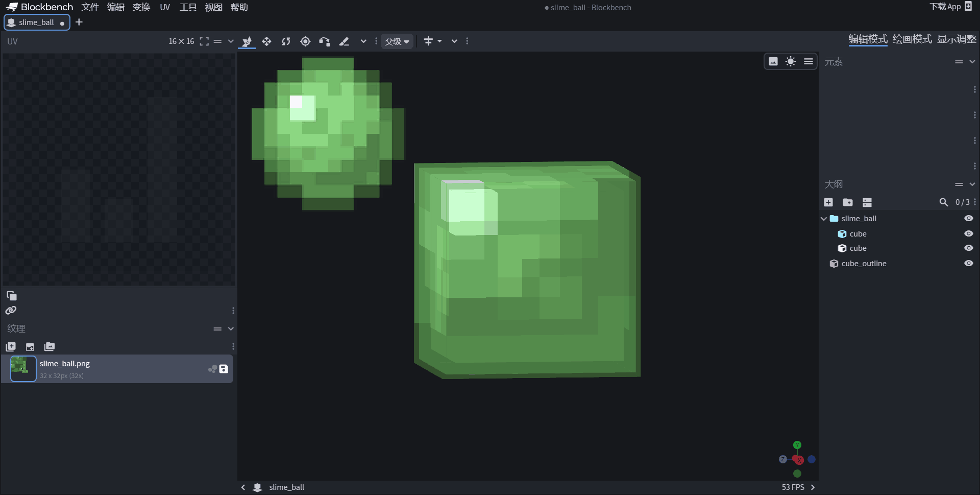Click 下载 App link

pyautogui.click(x=950, y=7)
